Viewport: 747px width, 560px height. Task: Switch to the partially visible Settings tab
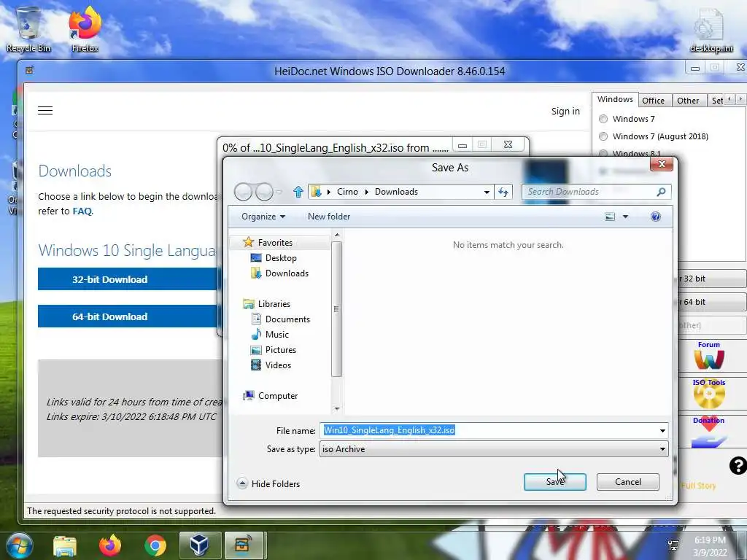pyautogui.click(x=717, y=101)
